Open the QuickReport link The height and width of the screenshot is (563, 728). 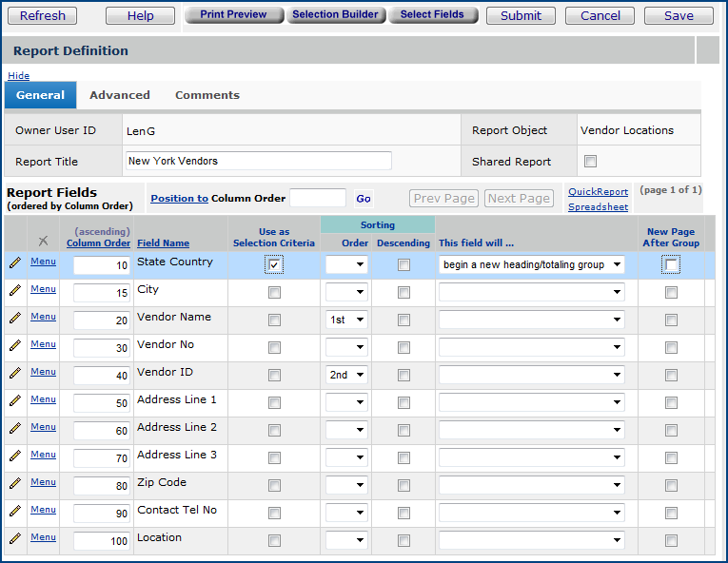point(598,192)
